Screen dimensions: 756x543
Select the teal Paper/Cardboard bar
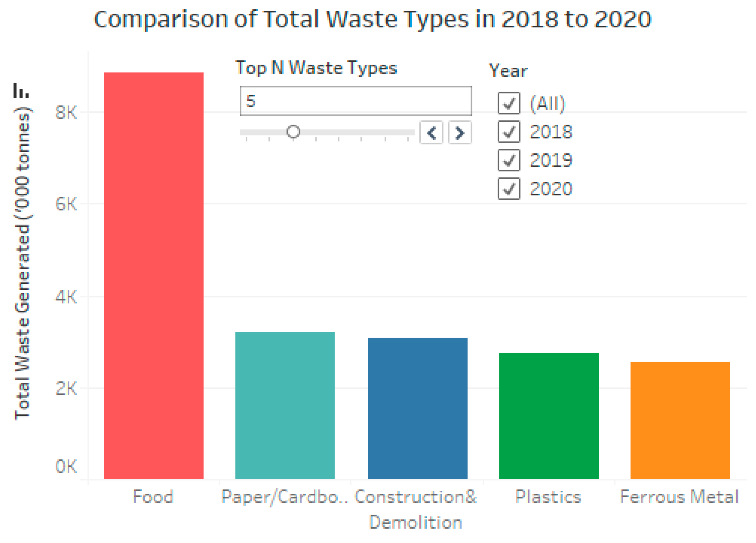coord(285,405)
